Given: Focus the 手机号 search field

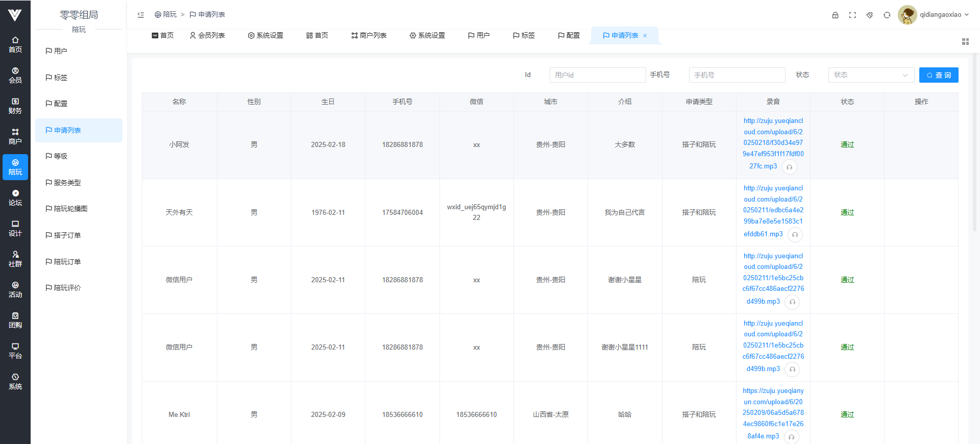Looking at the screenshot, I should click(x=737, y=75).
